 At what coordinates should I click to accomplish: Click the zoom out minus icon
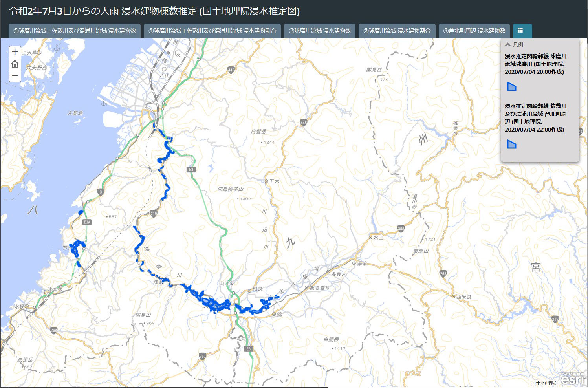coord(15,75)
